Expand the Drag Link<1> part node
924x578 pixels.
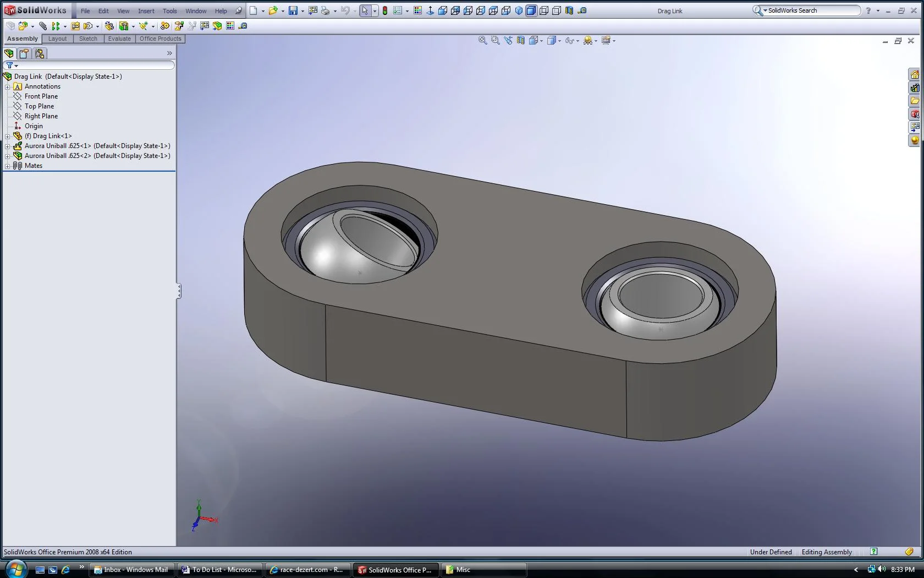click(x=8, y=136)
